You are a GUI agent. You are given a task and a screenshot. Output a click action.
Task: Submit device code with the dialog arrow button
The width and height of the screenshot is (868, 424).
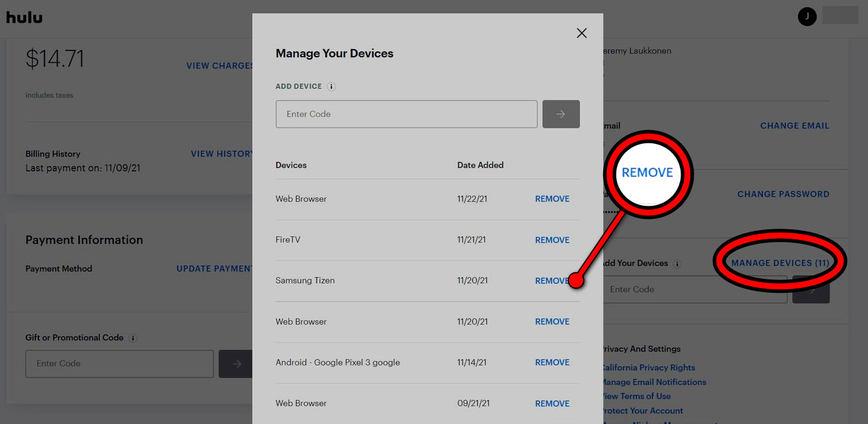tap(561, 114)
